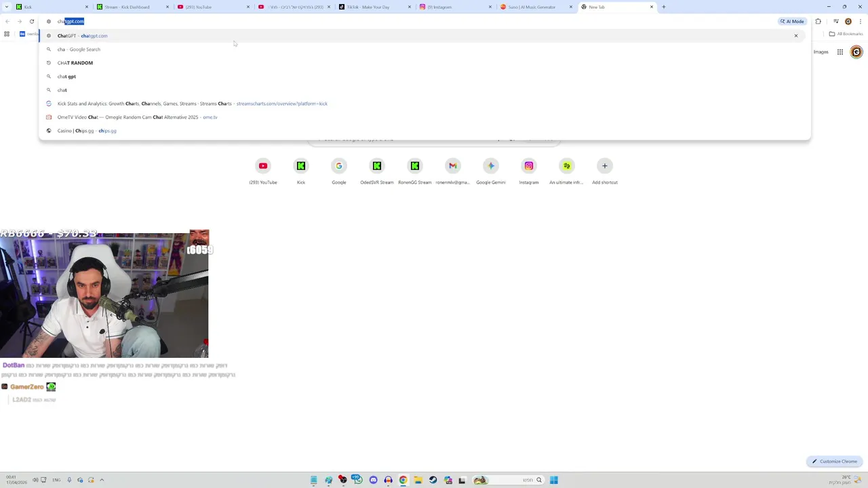This screenshot has width=868, height=488.
Task: Open the Google apps grid
Action: 840,52
